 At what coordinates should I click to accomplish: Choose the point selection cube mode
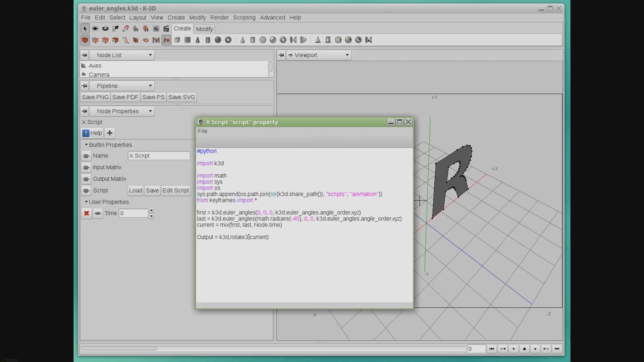tap(95, 40)
